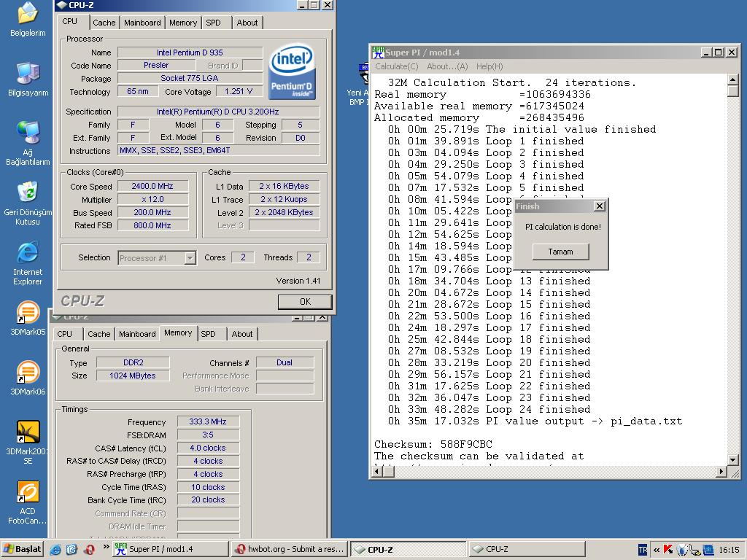Screen dimensions: 747x560
Task: Click the Intel Pentium D logo in CPU-Z
Action: coord(292,72)
